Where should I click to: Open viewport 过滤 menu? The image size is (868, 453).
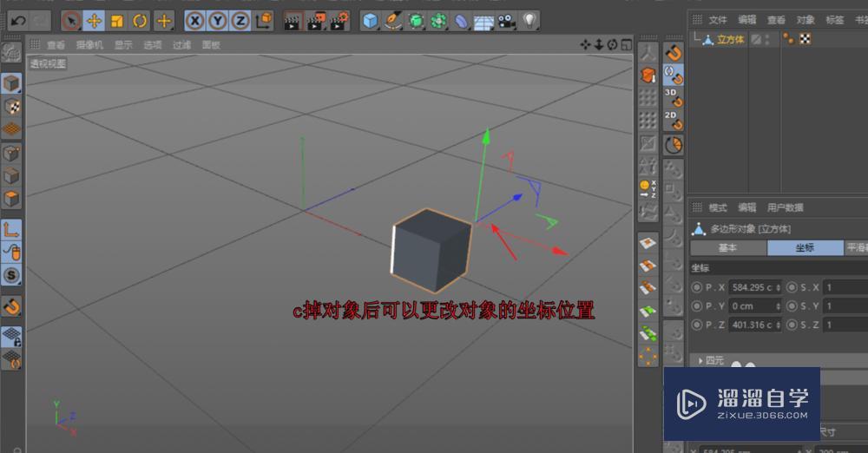point(181,45)
